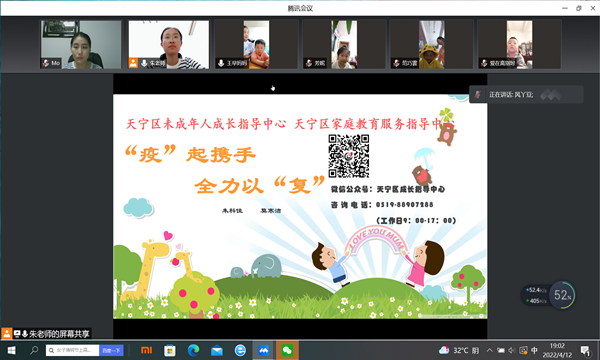Toggle the system volume speaker icon
The image size is (600, 360).
pos(512,350)
